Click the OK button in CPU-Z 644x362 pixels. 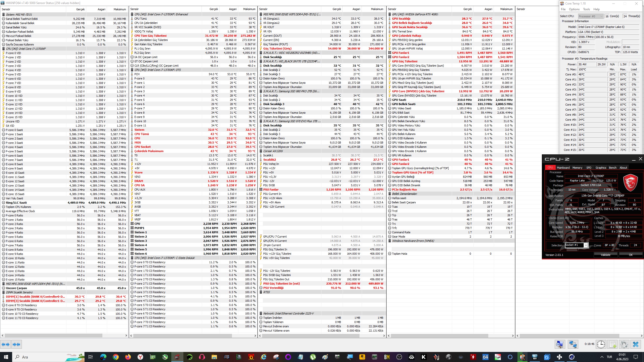pos(631,255)
